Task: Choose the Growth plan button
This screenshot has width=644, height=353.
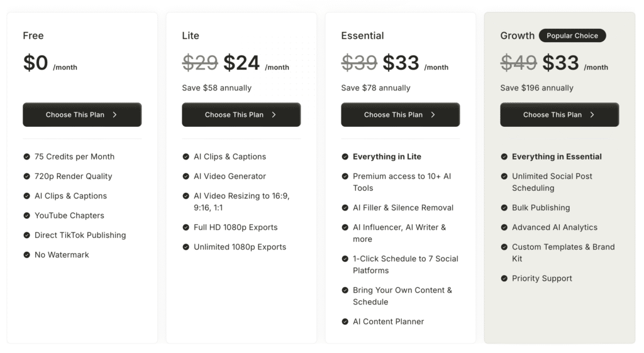Action: [x=559, y=115]
